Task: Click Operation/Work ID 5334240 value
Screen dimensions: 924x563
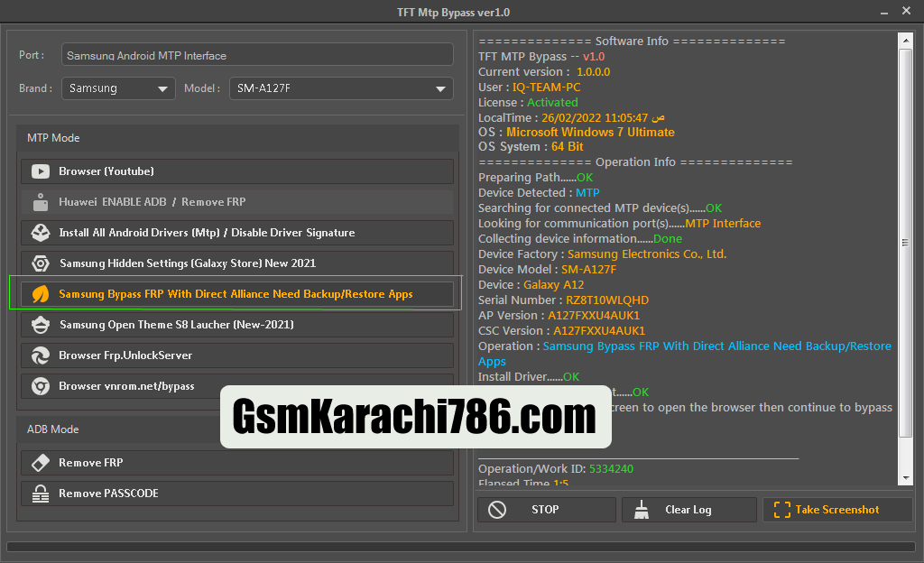Action: (x=611, y=469)
